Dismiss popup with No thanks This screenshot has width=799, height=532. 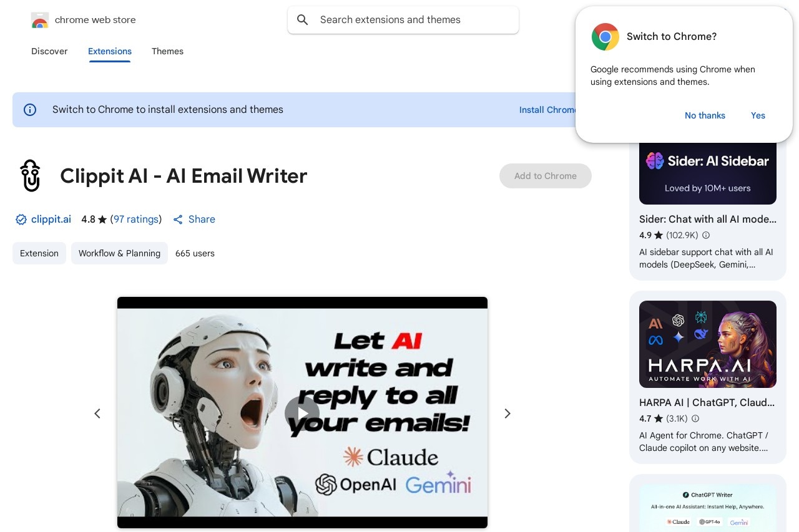[x=705, y=115]
